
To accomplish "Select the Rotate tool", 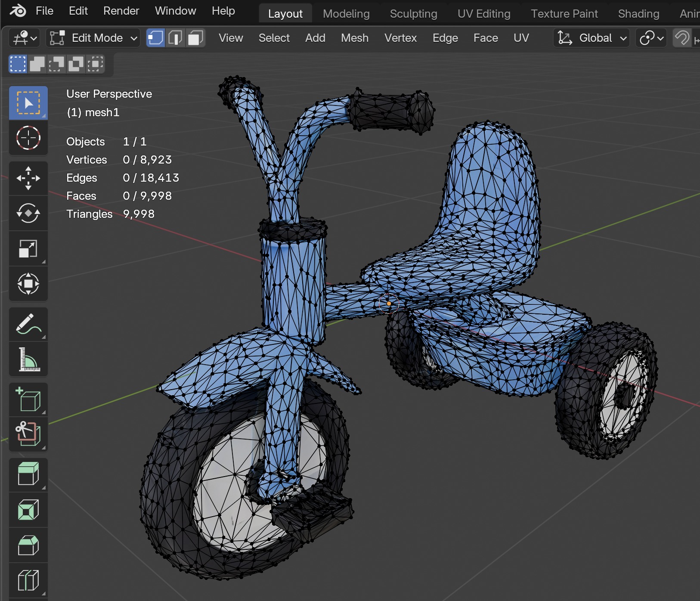I will point(28,213).
